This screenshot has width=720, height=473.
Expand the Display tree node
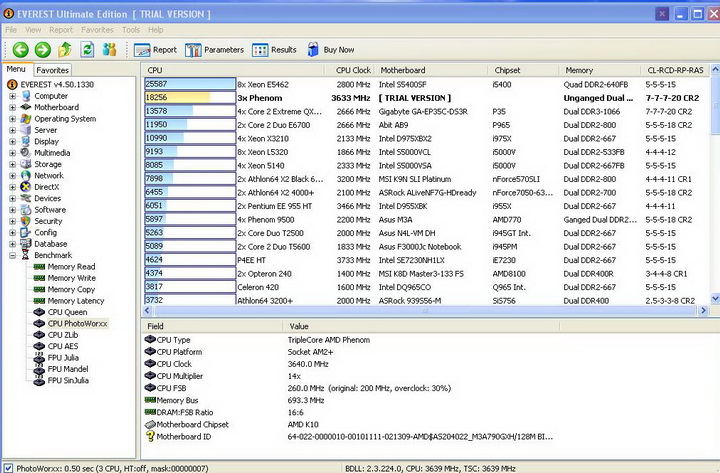pyautogui.click(x=12, y=141)
